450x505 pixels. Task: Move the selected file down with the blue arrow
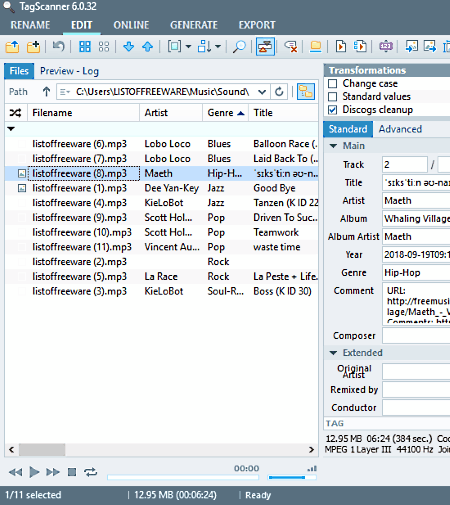pos(128,46)
